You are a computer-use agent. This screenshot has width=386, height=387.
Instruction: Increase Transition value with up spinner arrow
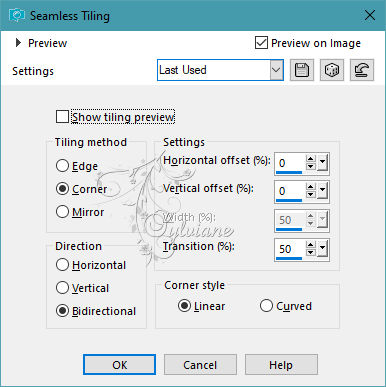[x=311, y=245]
